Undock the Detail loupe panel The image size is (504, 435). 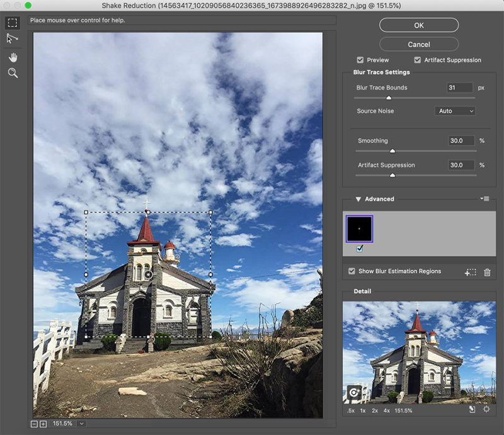[x=472, y=409]
